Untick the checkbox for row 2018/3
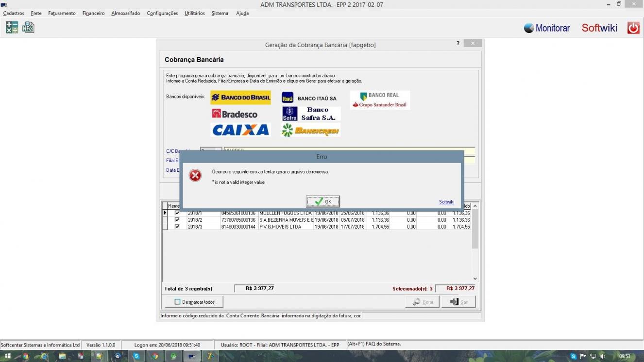644x362 pixels. (177, 227)
